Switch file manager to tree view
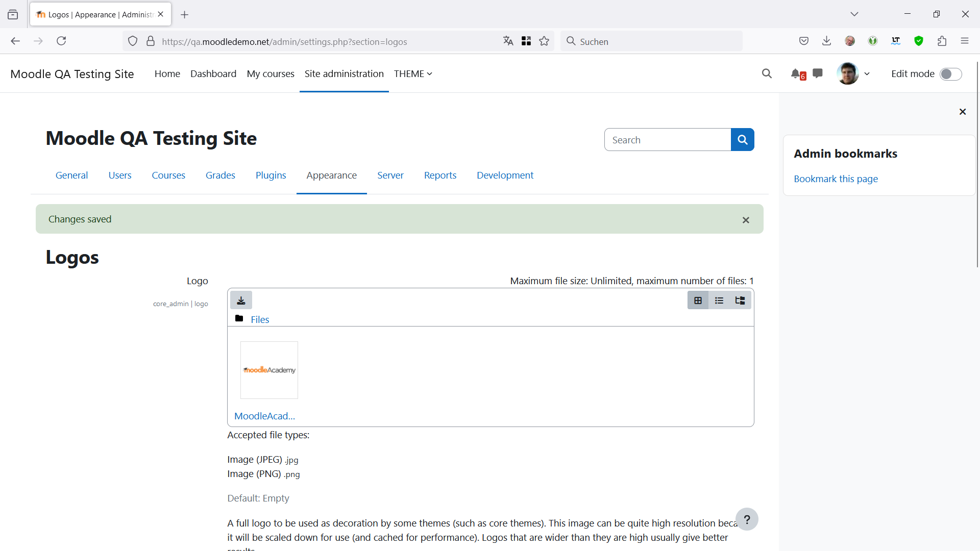980x551 pixels. (x=740, y=300)
